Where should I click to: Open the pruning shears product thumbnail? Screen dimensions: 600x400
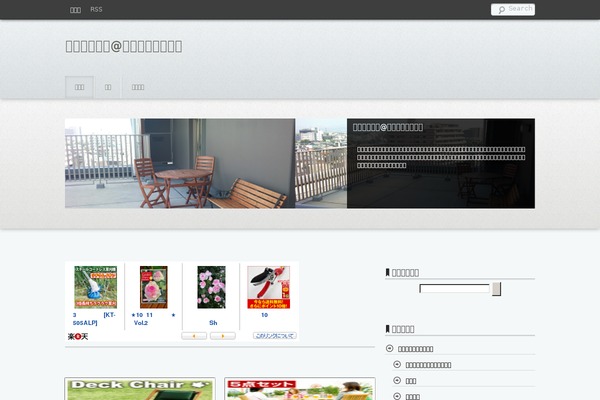[x=268, y=287]
